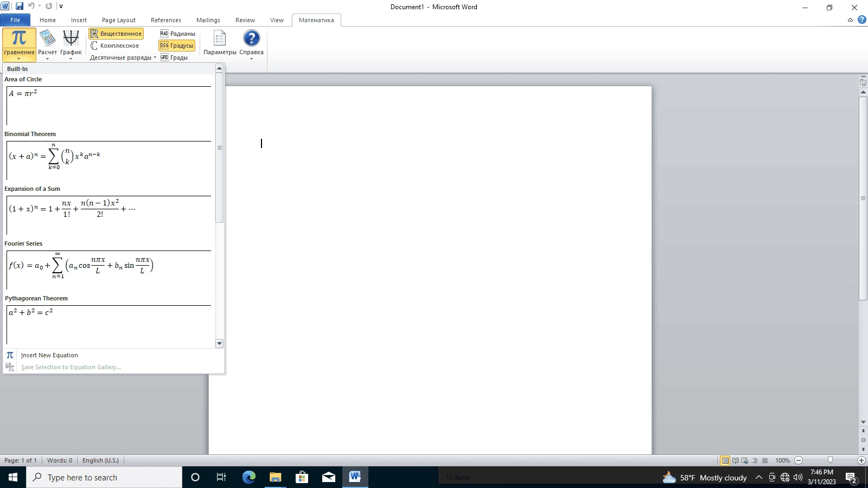Switch to the Page Layout tab

119,20
